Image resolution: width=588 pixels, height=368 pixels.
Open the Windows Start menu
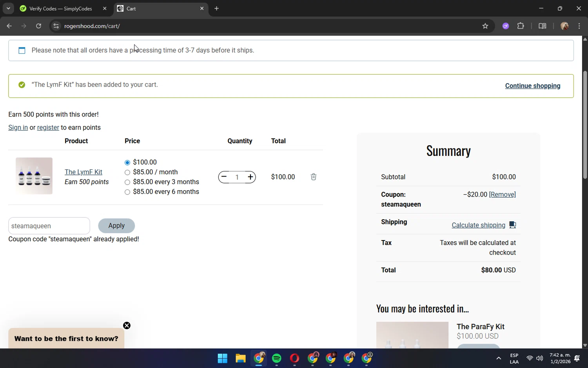pos(223,358)
